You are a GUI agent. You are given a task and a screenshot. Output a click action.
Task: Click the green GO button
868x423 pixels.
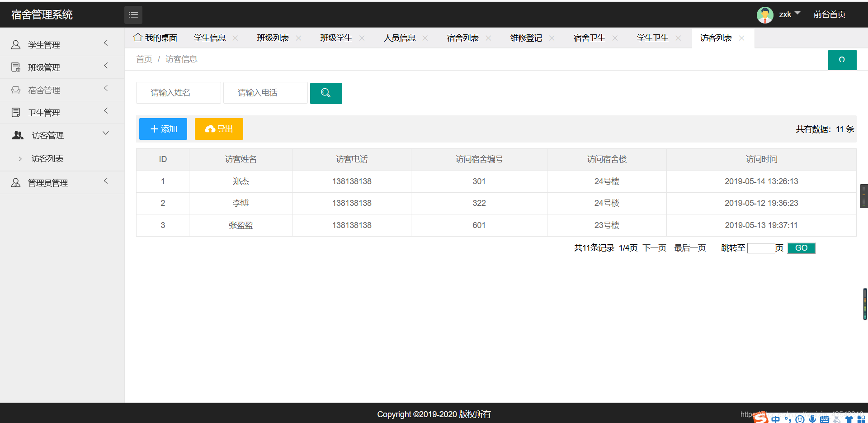pyautogui.click(x=802, y=248)
